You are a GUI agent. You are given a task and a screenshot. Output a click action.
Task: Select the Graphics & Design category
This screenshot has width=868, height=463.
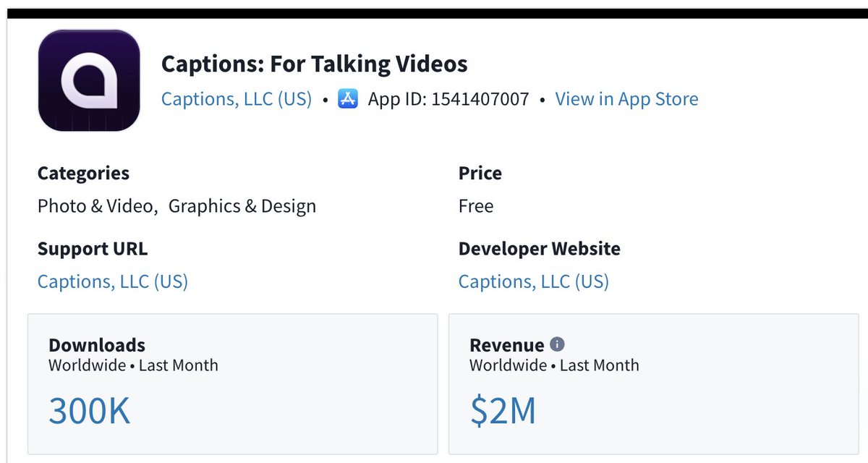(x=242, y=206)
